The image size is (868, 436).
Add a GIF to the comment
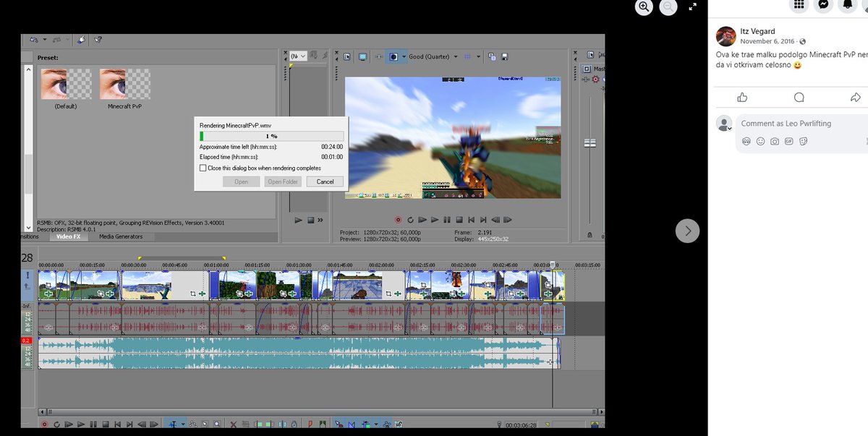tap(789, 142)
